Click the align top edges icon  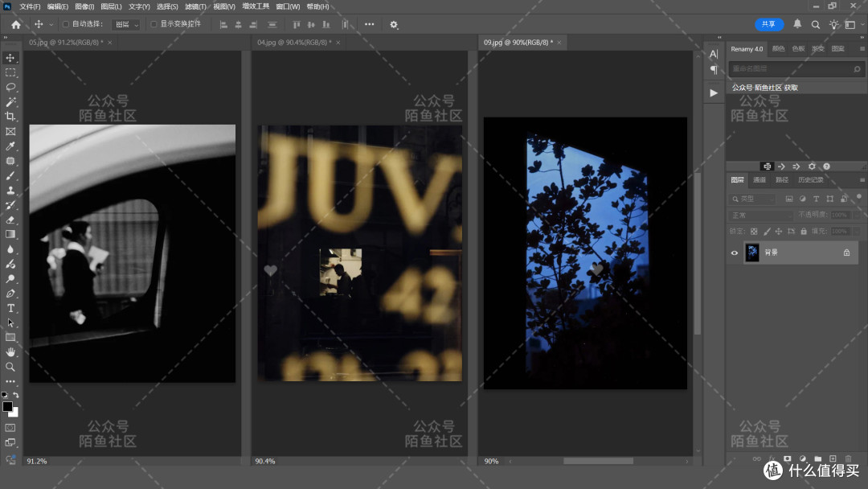coord(297,24)
